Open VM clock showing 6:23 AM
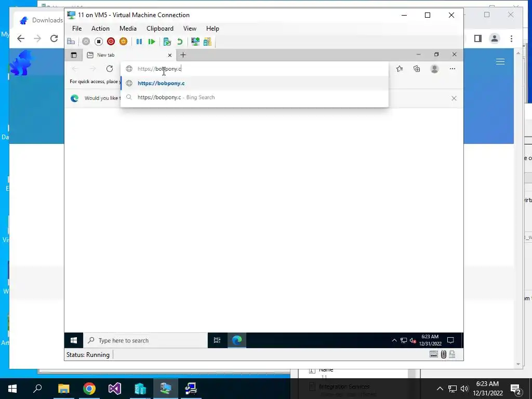The image size is (532, 399). click(x=430, y=340)
